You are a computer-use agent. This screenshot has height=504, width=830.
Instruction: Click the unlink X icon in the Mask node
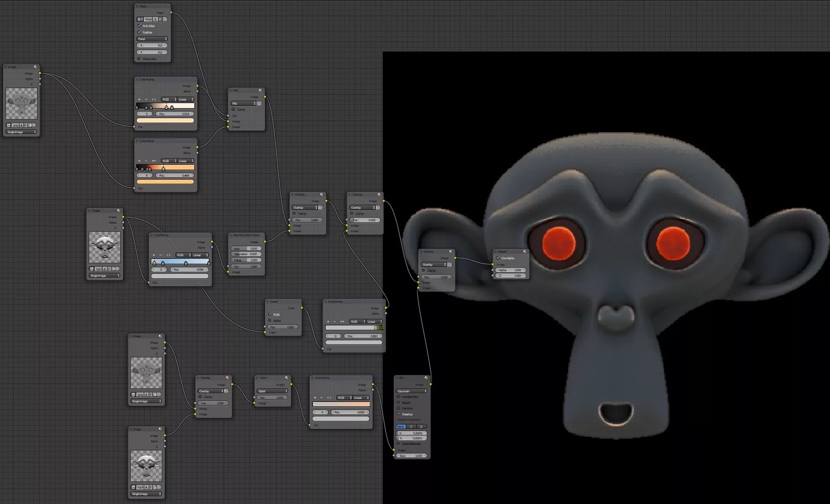click(165, 20)
